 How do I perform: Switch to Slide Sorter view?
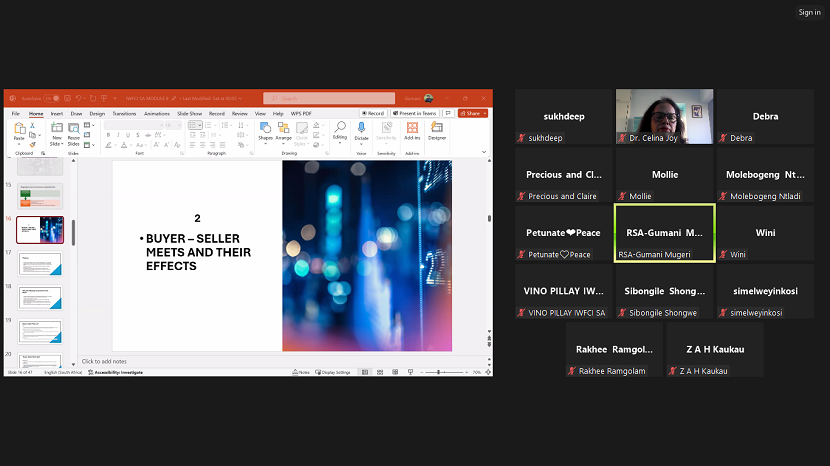[x=379, y=372]
